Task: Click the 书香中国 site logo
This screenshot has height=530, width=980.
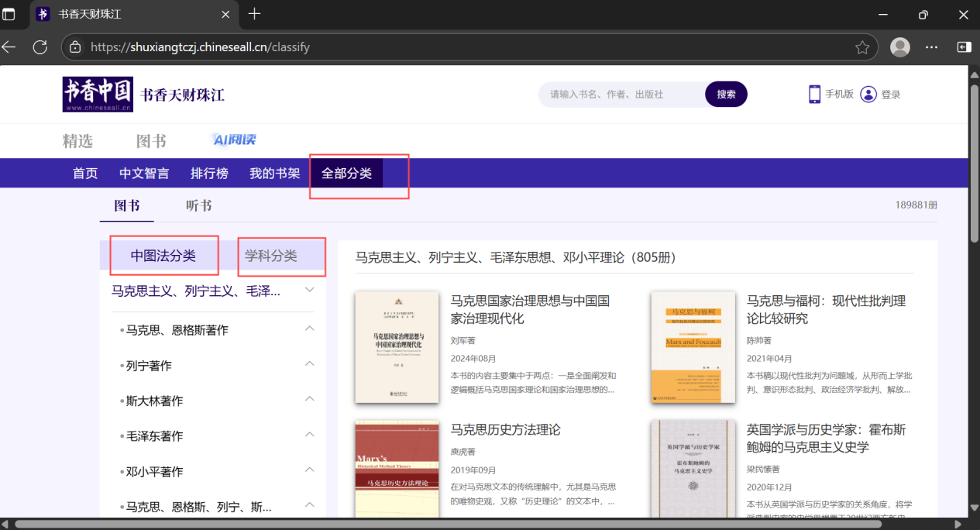Action: tap(98, 95)
